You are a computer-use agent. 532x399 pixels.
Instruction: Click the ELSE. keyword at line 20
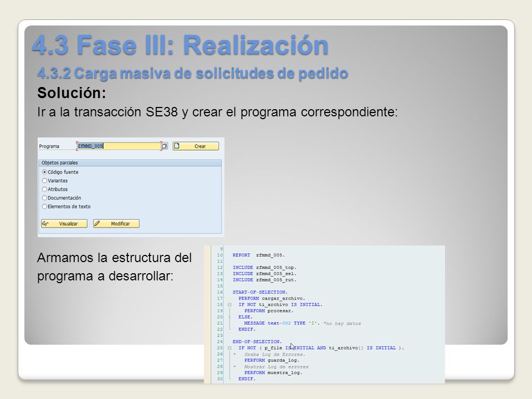click(x=245, y=317)
